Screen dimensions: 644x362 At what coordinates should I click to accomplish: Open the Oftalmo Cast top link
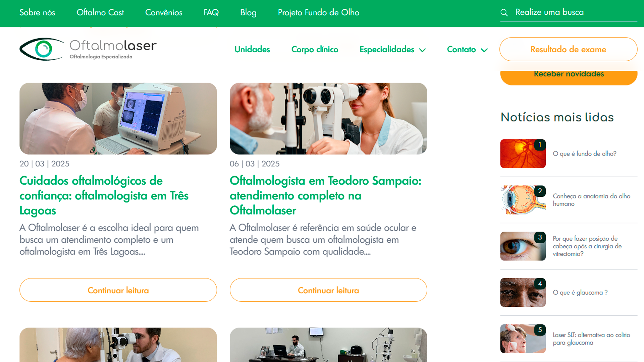point(100,13)
